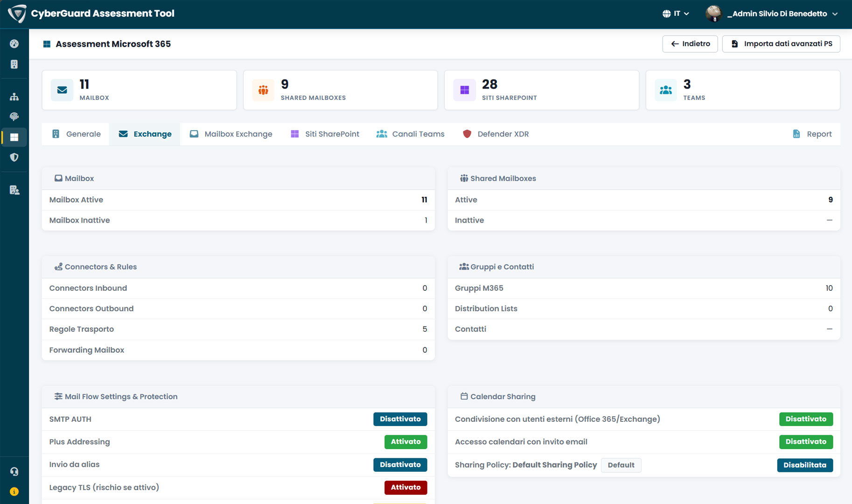Click the Shared Mailboxes orange people icon

click(263, 90)
